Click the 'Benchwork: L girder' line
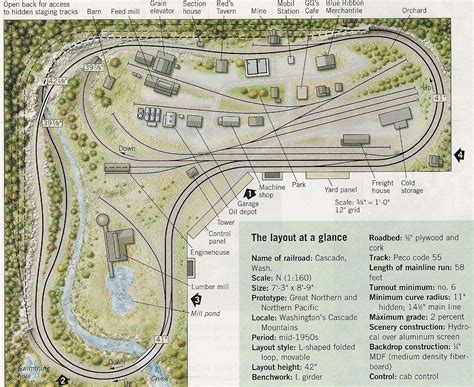This screenshot has height=387, width=474. point(287,377)
